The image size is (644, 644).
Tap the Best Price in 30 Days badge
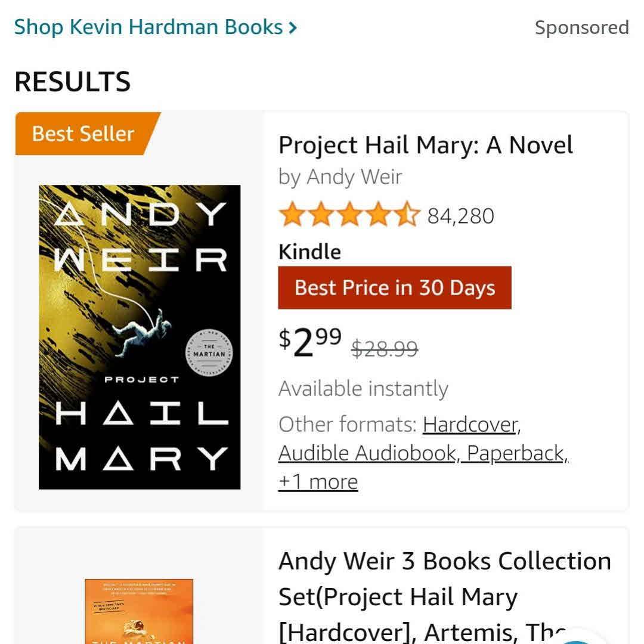click(x=394, y=288)
